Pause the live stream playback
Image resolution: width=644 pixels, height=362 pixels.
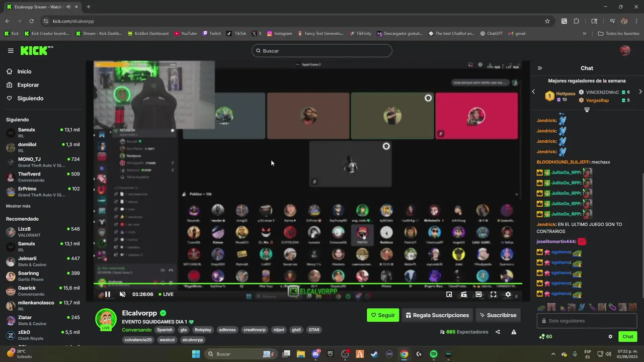108,294
